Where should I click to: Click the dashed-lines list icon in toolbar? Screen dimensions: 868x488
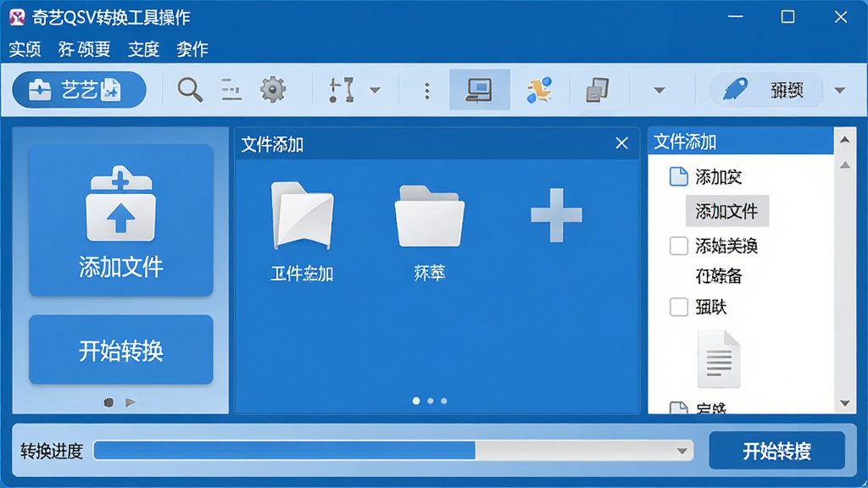[x=231, y=90]
